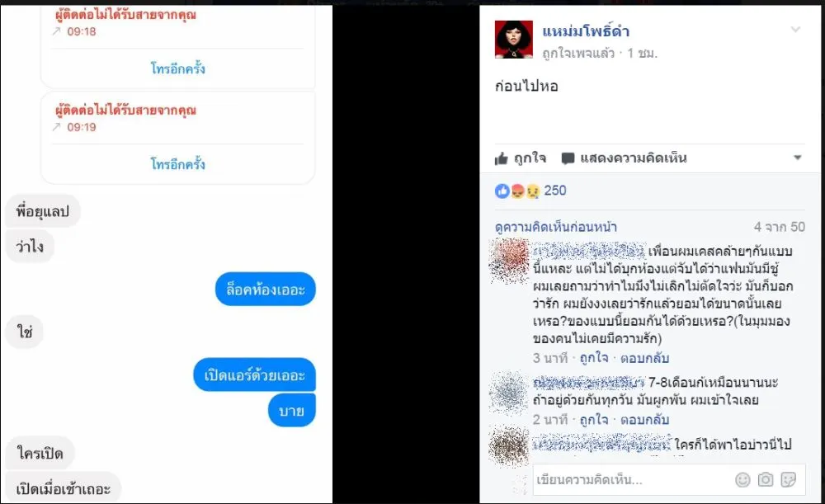Click the camera attach-photo icon
The height and width of the screenshot is (504, 825).
(766, 480)
